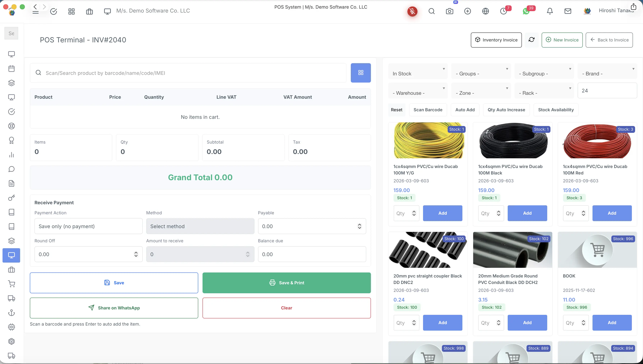Viewport: 643px width, 364px height.
Task: Click the VAT Amount column header
Action: (x=298, y=97)
